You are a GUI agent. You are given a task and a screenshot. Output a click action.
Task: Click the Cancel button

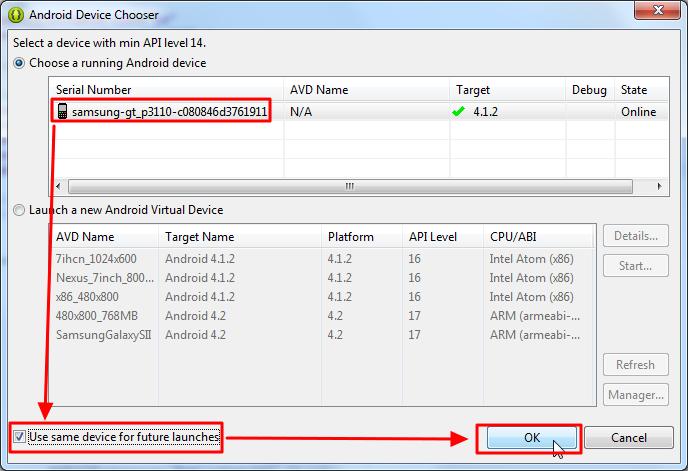point(629,438)
